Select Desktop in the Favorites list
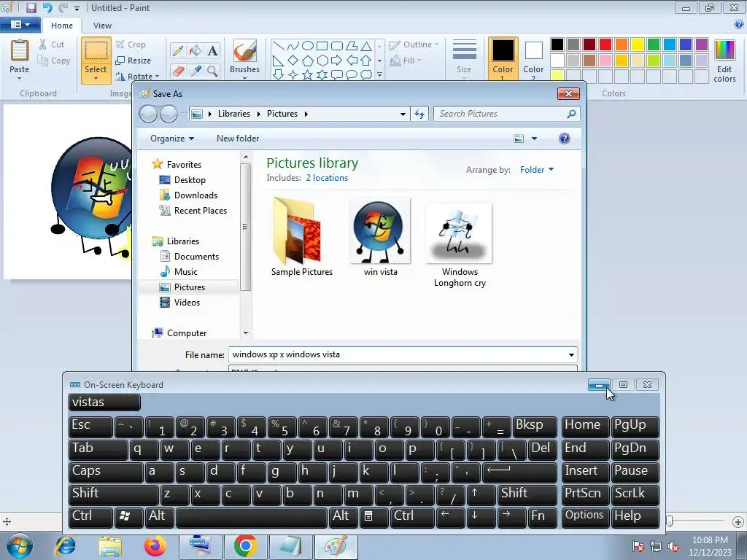This screenshot has width=747, height=560. coord(189,180)
